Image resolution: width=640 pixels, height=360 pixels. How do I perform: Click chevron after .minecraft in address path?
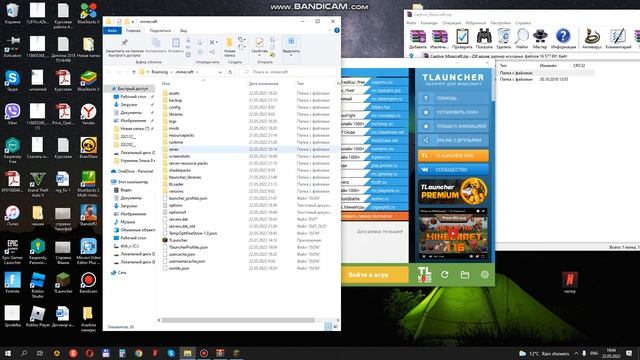tap(197, 72)
